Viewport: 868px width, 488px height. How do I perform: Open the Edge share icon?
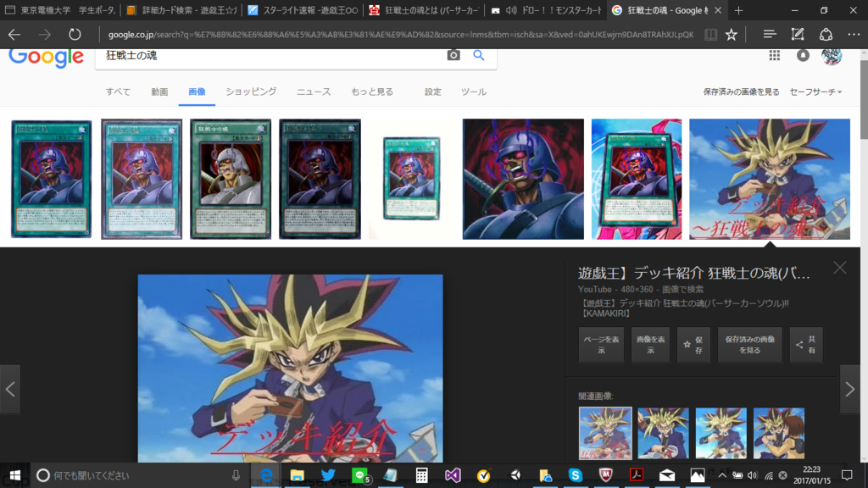pos(826,34)
